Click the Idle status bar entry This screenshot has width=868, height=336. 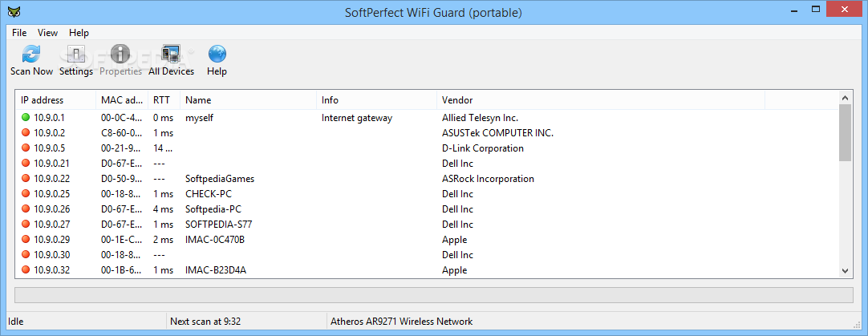pyautogui.click(x=16, y=321)
